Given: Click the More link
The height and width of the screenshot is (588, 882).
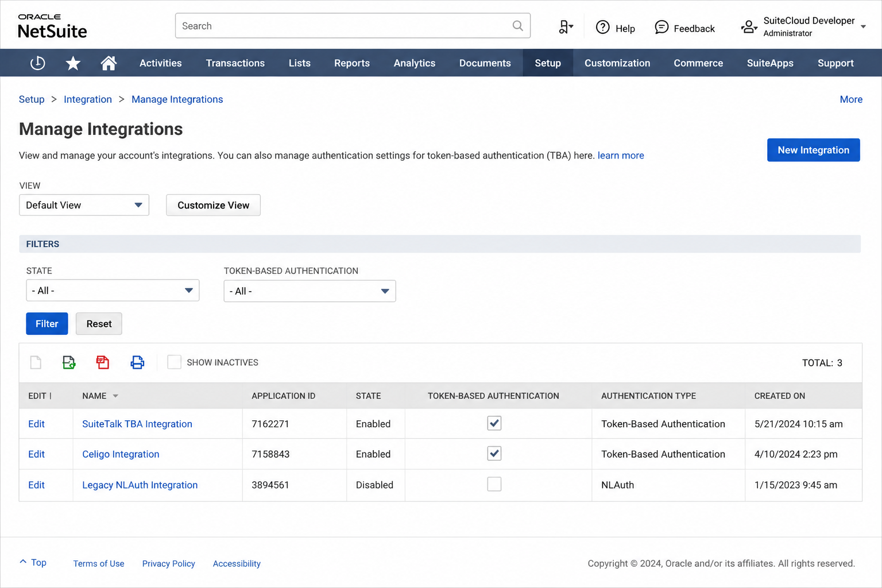Looking at the screenshot, I should (x=851, y=99).
